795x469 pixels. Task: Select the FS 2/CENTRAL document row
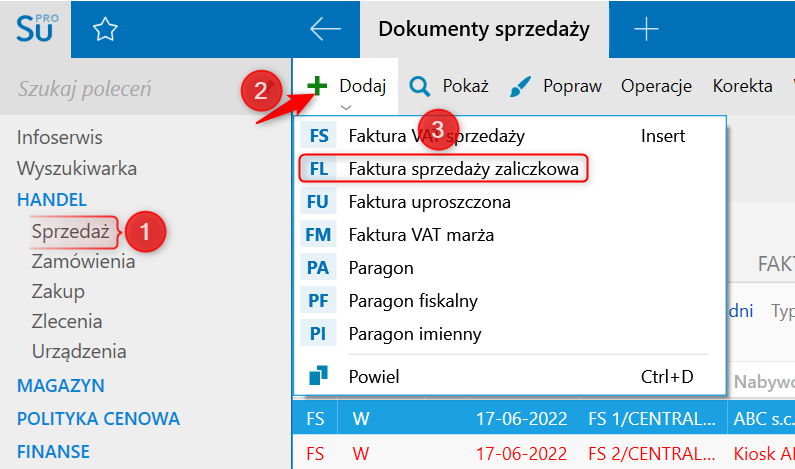tap(543, 453)
